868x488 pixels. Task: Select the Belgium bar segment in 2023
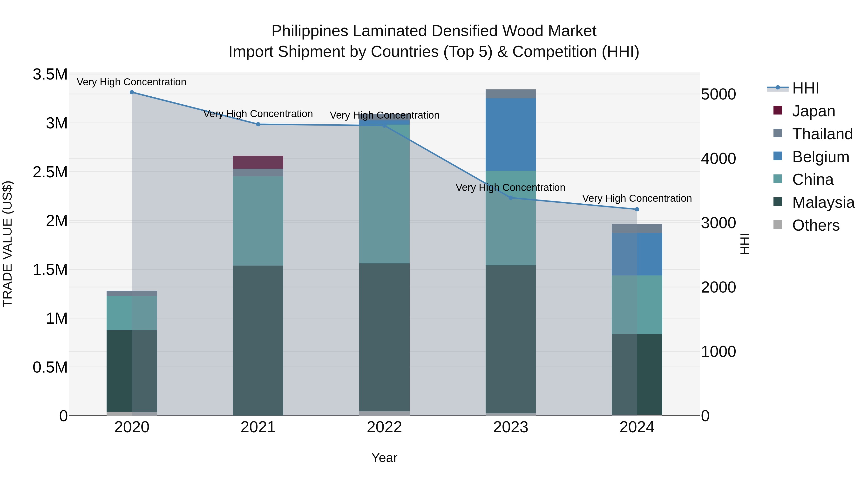pos(510,134)
